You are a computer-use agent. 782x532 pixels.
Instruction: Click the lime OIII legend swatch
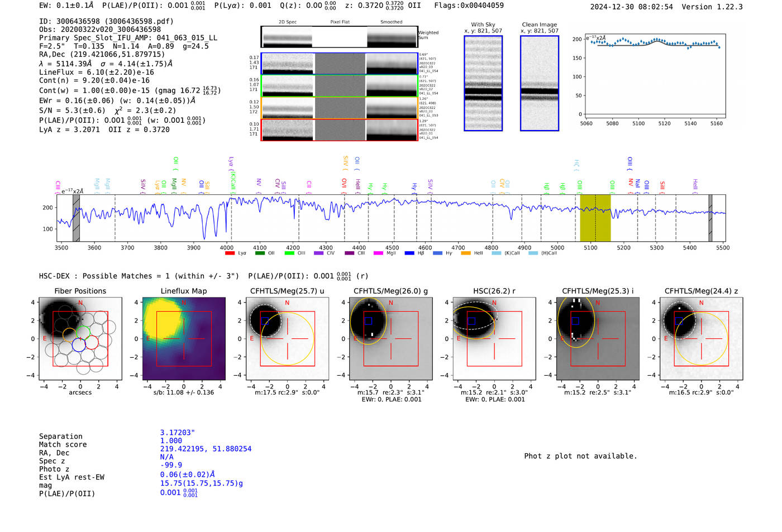[x=289, y=253]
